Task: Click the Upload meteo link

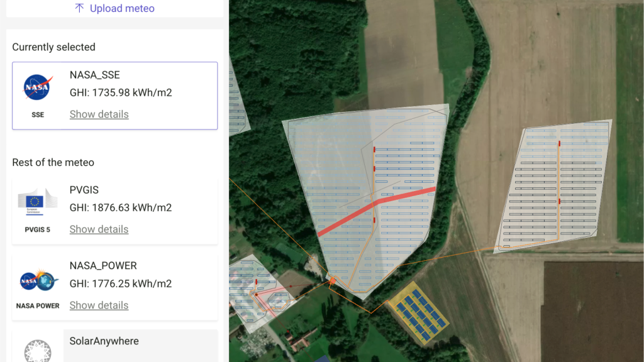Action: coord(114,8)
